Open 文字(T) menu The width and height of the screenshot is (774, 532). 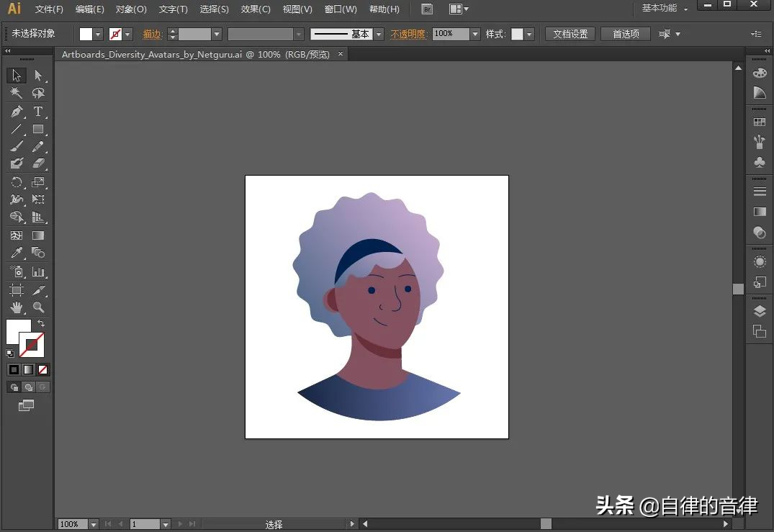[174, 9]
